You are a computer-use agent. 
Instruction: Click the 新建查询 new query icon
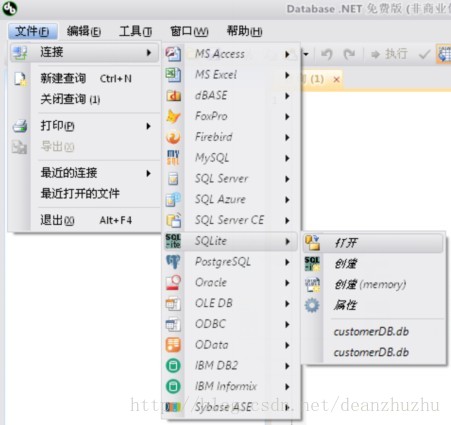coord(20,79)
